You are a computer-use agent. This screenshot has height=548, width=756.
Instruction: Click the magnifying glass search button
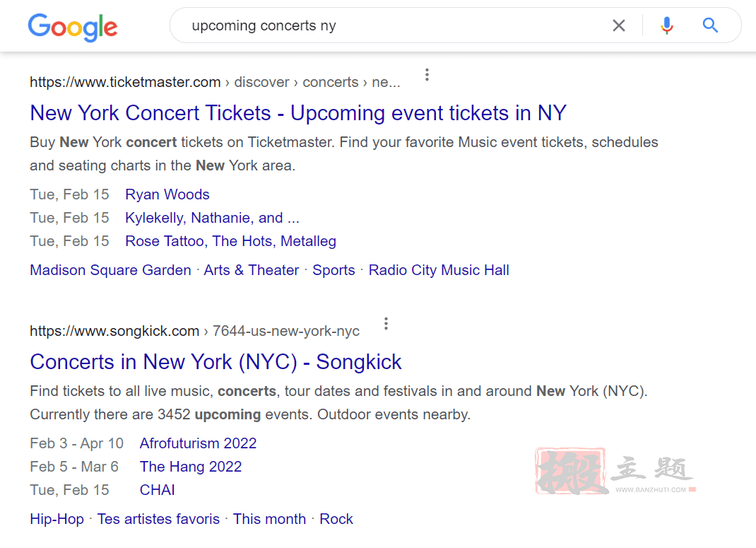(x=710, y=25)
